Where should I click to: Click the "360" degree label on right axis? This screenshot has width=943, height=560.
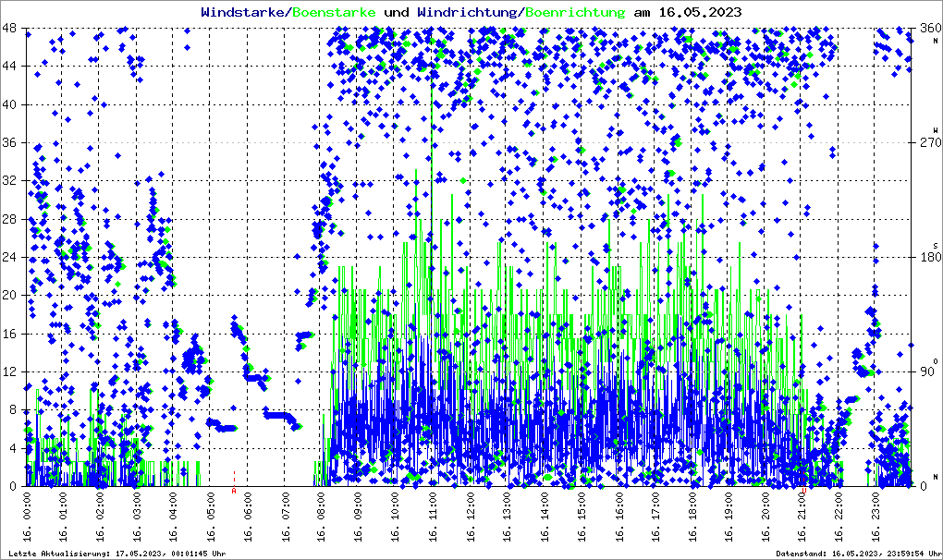[x=926, y=29]
